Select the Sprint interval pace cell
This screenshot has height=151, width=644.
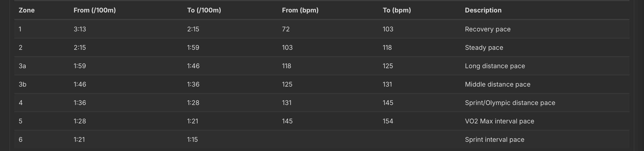(495, 140)
